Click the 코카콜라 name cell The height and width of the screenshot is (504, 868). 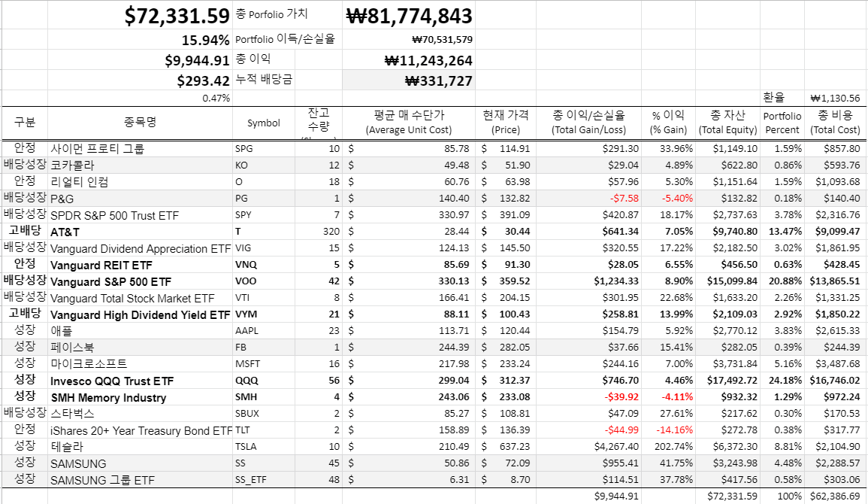click(140, 165)
